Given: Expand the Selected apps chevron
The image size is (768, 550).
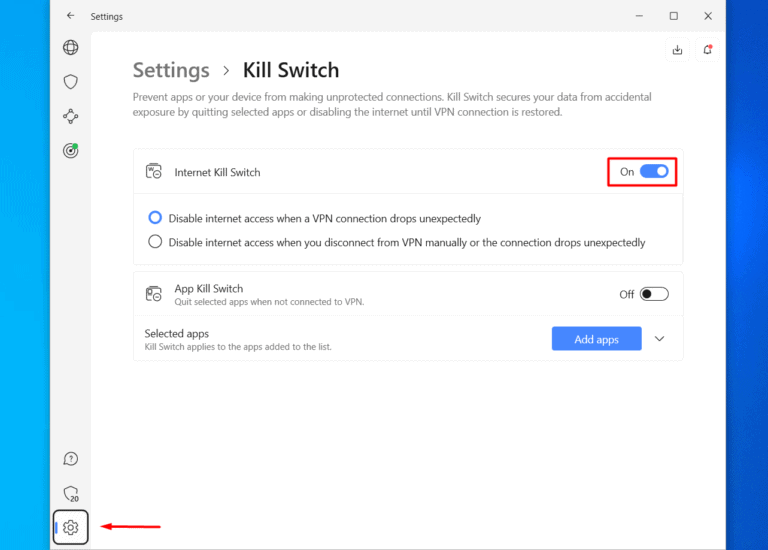Looking at the screenshot, I should point(659,339).
